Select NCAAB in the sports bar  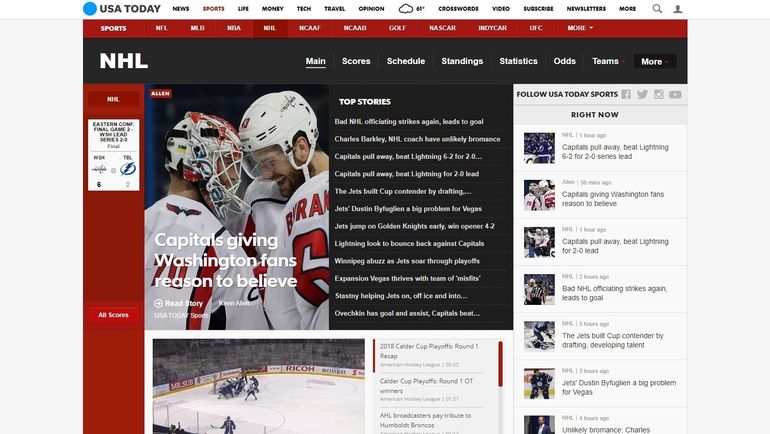click(355, 28)
